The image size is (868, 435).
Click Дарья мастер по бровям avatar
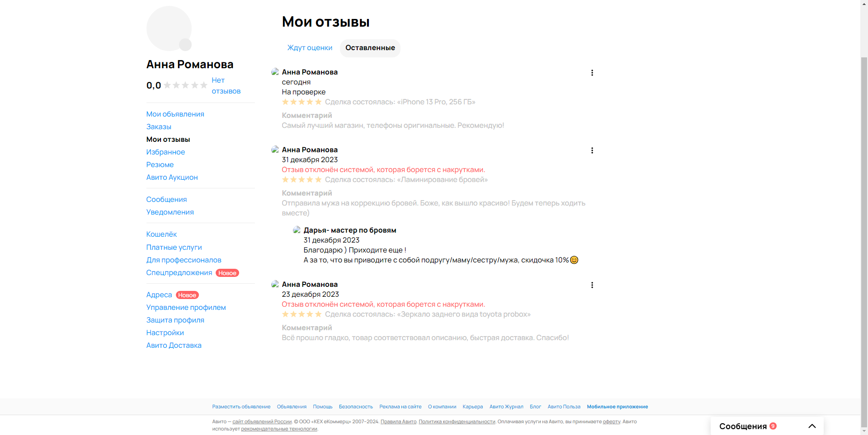pos(297,230)
